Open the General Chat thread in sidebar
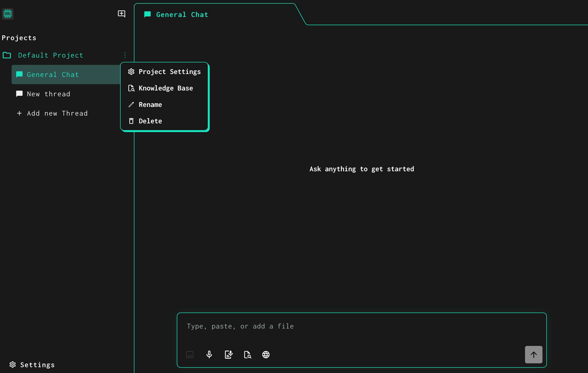The width and height of the screenshot is (588, 373). click(x=53, y=75)
